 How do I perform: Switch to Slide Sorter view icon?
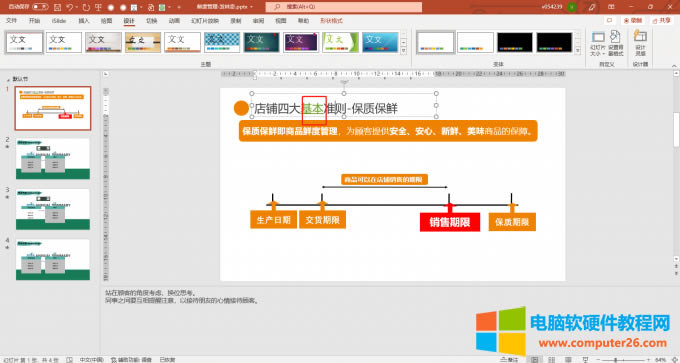coord(551,360)
